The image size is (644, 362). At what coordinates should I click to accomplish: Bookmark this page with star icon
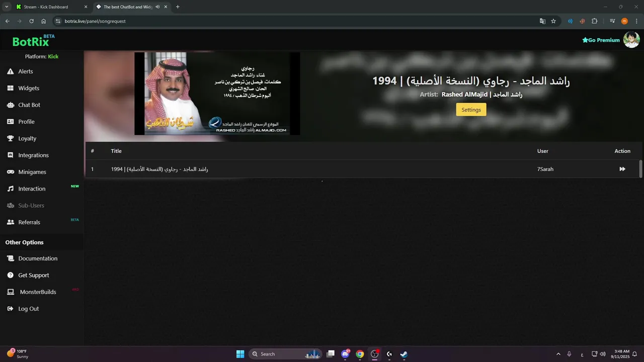[553, 21]
